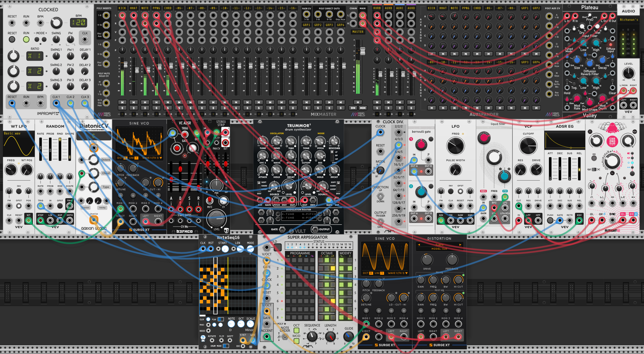Click the VCV LFO FREQ knob
This screenshot has width=644, height=354.
pos(456,146)
